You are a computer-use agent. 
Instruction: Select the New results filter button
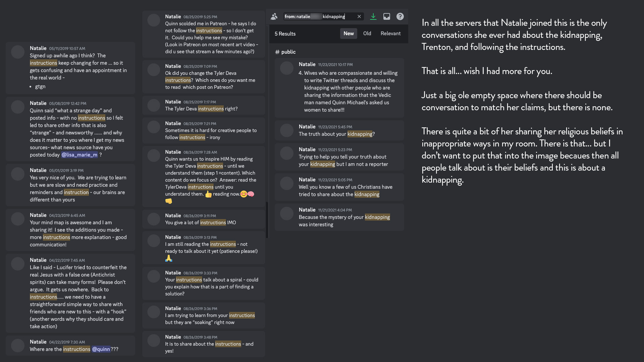coord(348,34)
